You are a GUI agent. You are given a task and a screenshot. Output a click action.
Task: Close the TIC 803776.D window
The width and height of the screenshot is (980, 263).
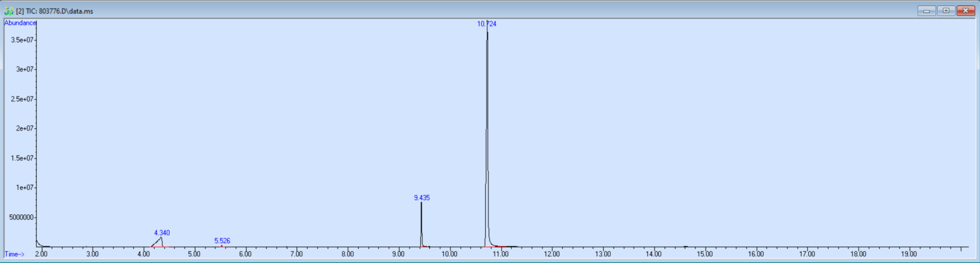tap(966, 10)
